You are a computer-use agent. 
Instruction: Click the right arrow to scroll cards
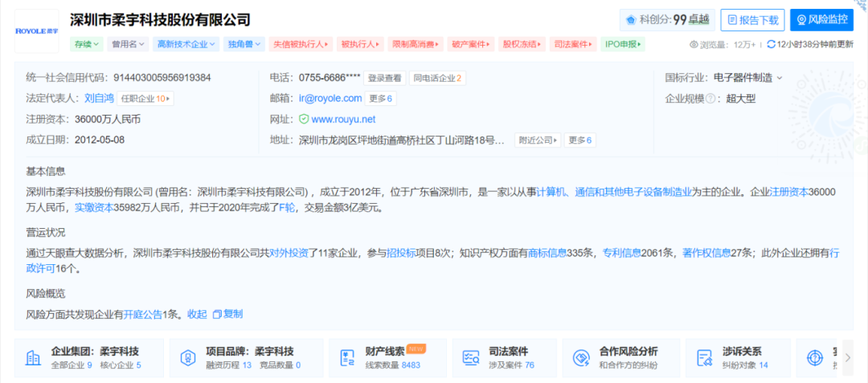click(x=848, y=357)
